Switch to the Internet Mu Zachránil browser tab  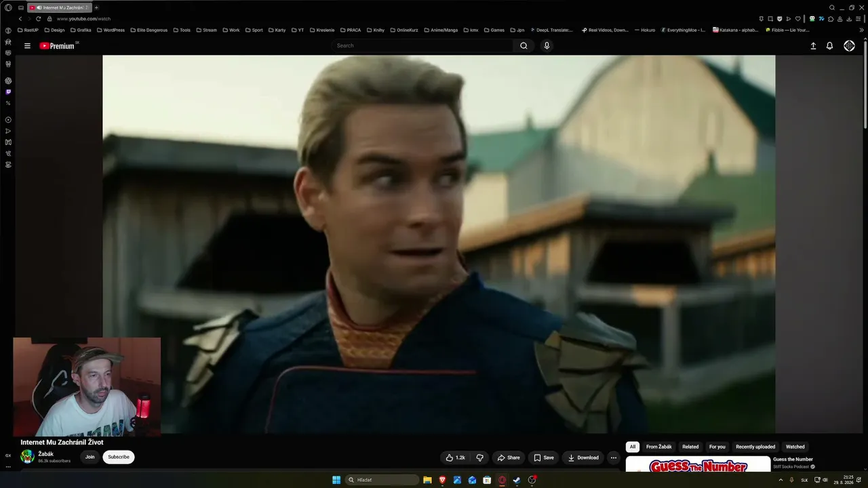60,7
